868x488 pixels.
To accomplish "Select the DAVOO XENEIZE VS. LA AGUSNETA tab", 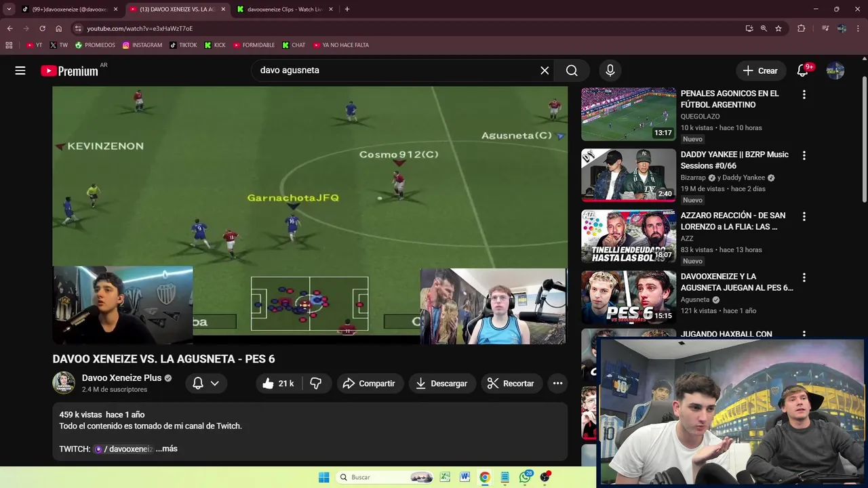I will [176, 9].
